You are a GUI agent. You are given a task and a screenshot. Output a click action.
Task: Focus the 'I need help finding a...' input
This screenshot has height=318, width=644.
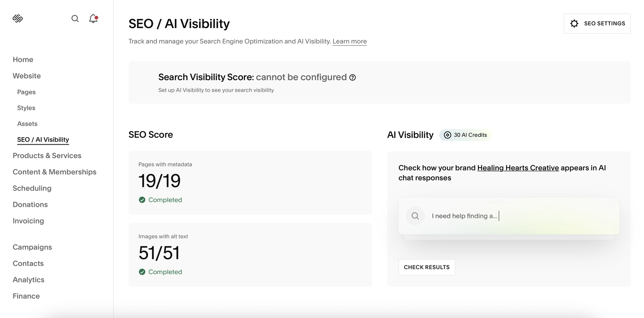[x=509, y=216]
